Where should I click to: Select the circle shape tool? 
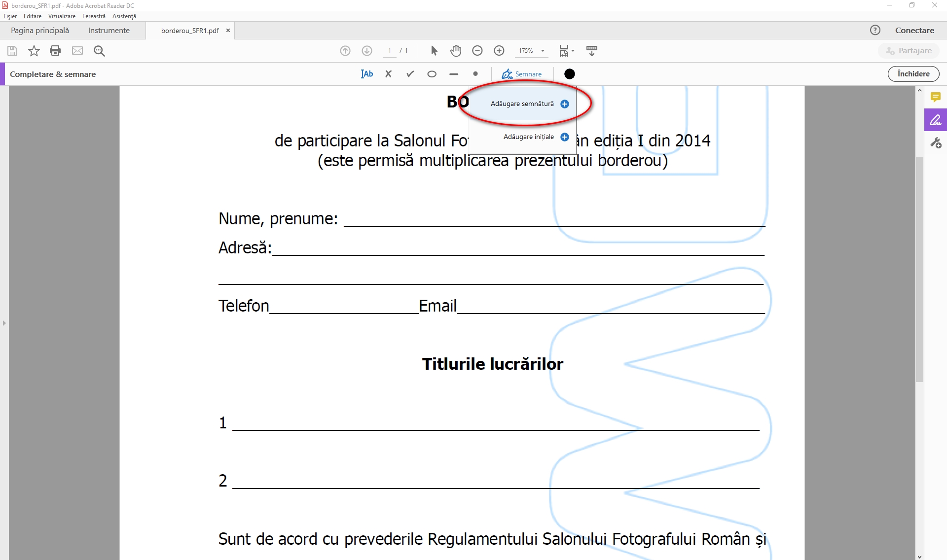[432, 74]
